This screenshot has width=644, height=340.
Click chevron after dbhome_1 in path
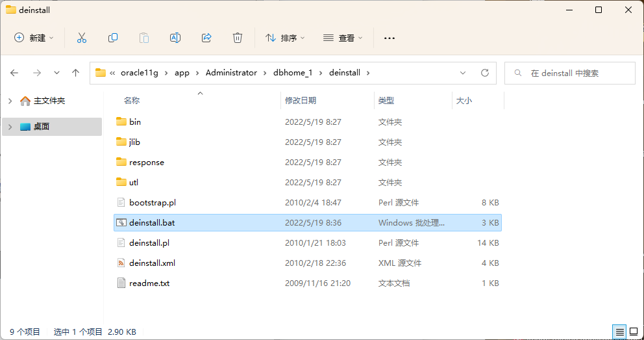point(321,73)
